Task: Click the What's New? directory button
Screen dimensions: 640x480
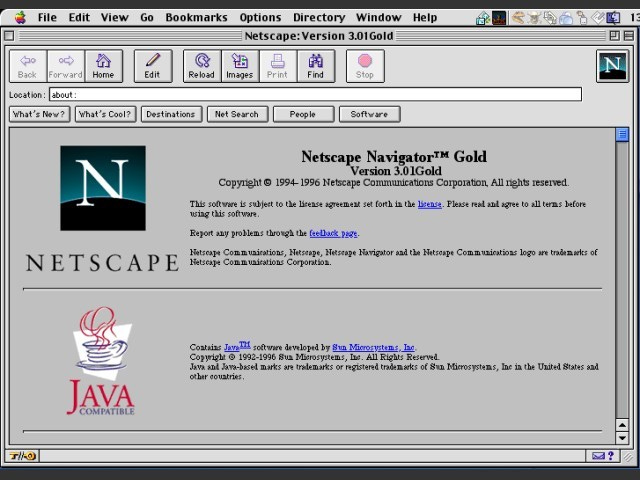Action: (x=40, y=114)
